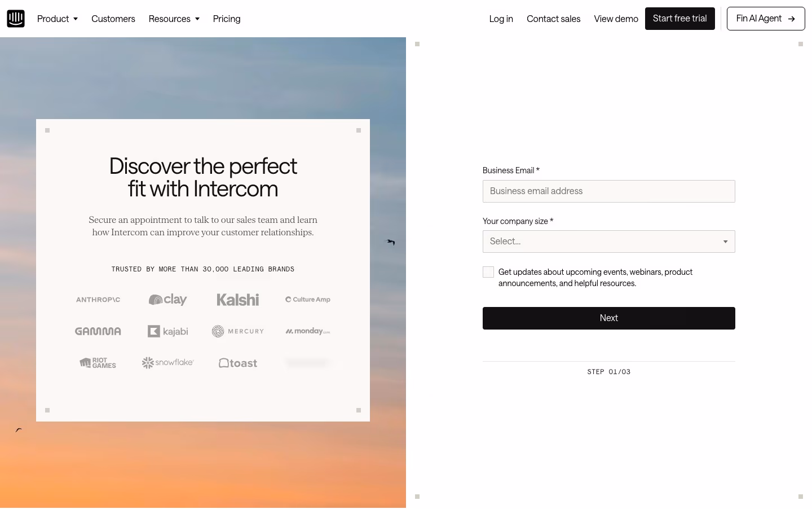Image resolution: width=812 pixels, height=509 pixels.
Task: Click the monday.com brand logo
Action: [308, 331]
